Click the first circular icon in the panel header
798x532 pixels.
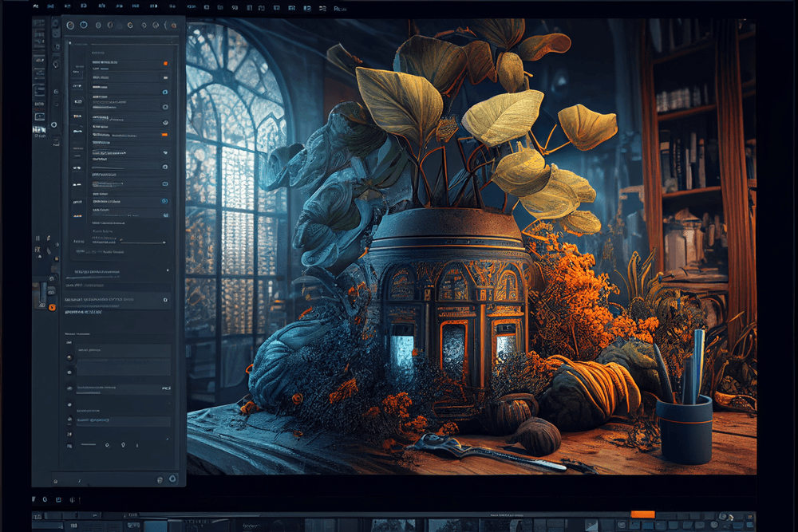point(71,26)
